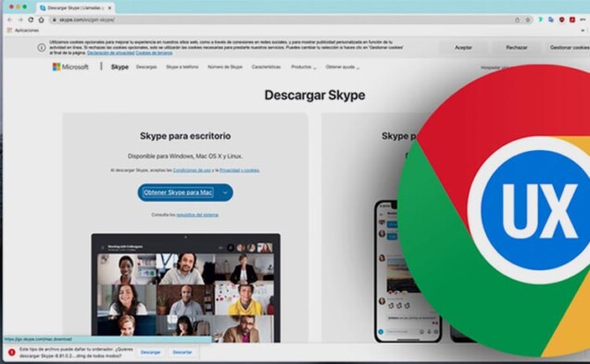The height and width of the screenshot is (364, 590).
Task: Bookmark page with star icon
Action: point(528,19)
